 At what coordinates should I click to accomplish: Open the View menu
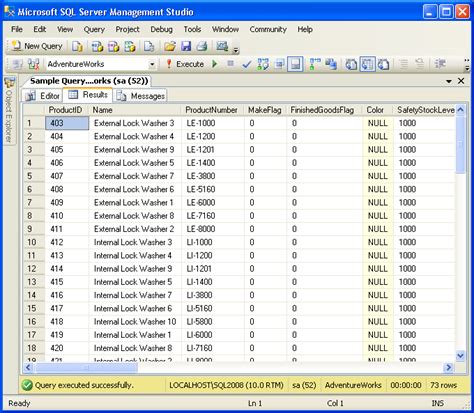click(x=65, y=29)
